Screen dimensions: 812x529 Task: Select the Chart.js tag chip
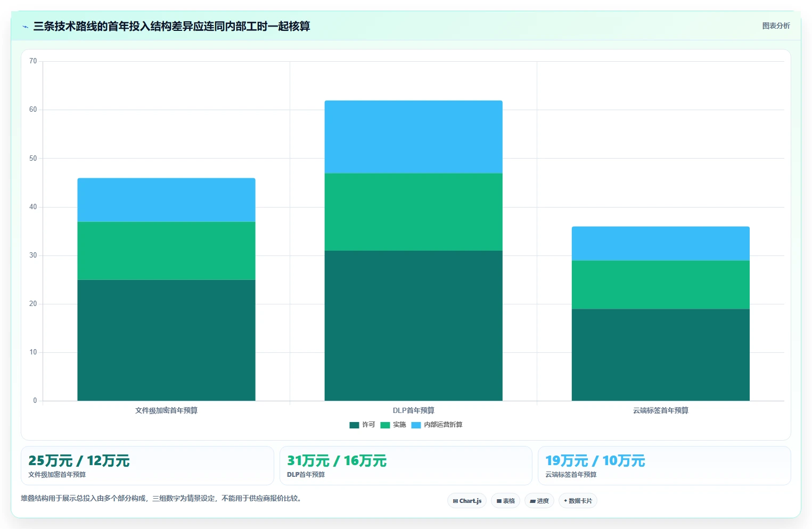[467, 501]
